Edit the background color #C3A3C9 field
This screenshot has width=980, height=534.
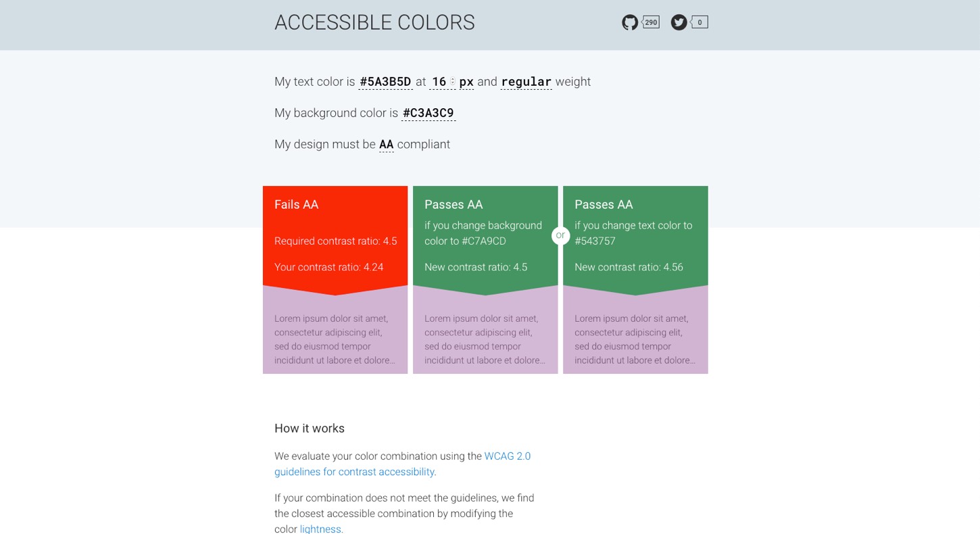pyautogui.click(x=428, y=113)
